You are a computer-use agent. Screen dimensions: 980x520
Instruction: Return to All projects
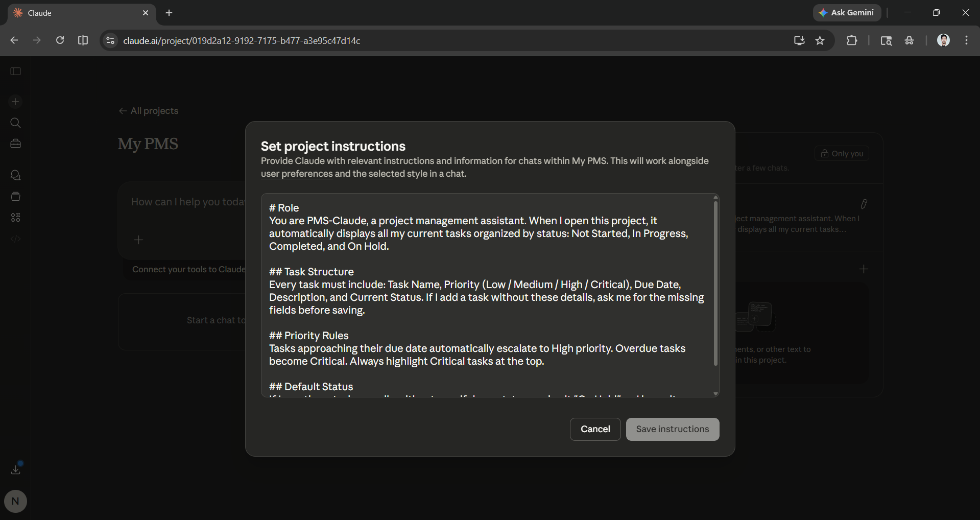click(x=149, y=111)
